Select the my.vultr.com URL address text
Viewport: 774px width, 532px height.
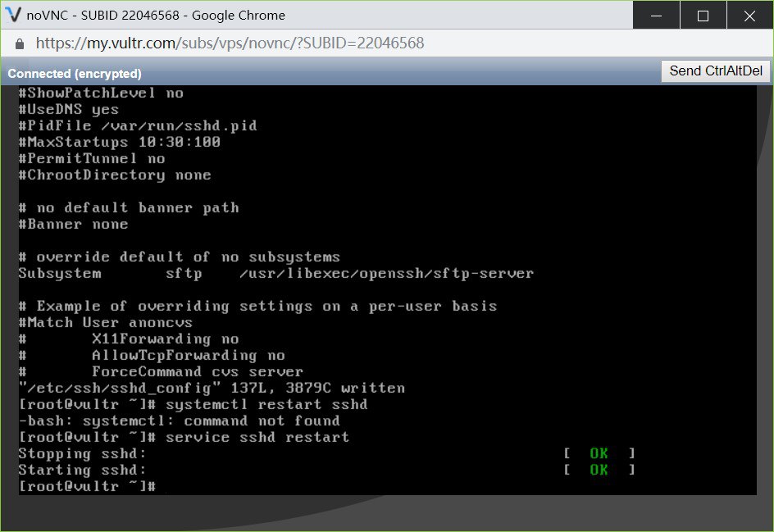(230, 43)
